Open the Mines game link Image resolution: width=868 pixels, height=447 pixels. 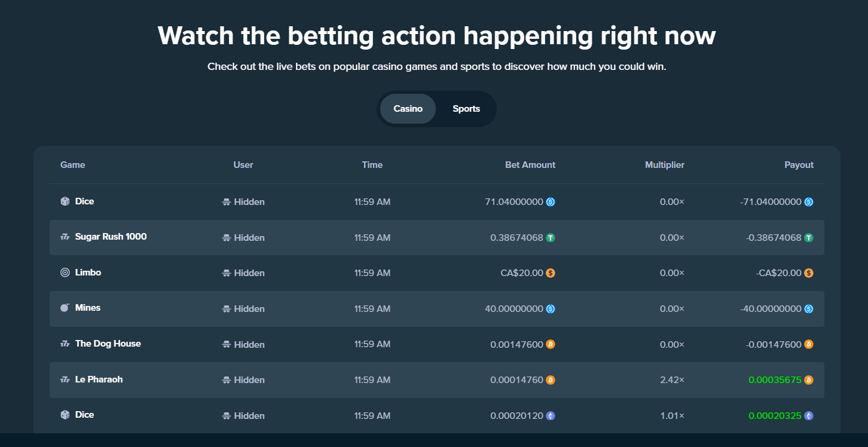coord(88,308)
